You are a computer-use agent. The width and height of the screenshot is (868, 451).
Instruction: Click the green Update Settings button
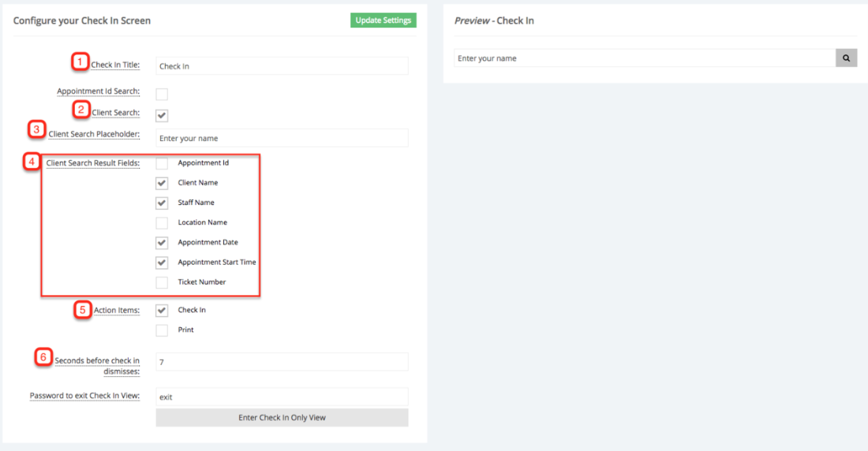(x=383, y=20)
